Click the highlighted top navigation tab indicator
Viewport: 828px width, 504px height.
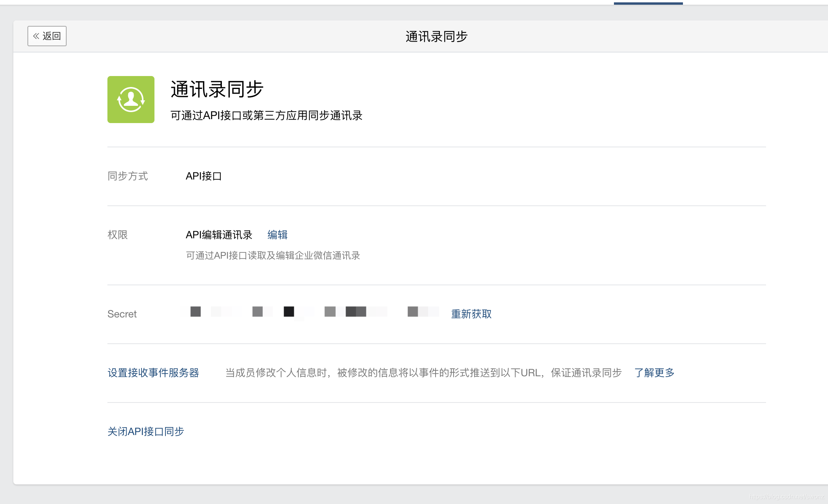pos(648,3)
